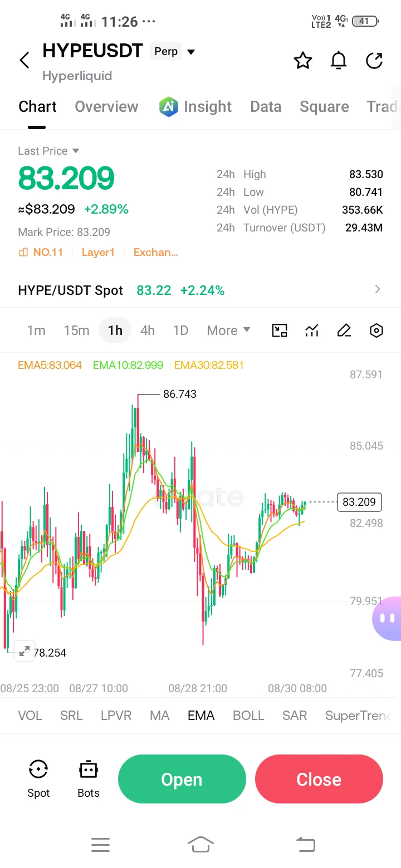Tap the 24h Vol value 353.66K
Viewport: 401px width, 868px height.
pyautogui.click(x=363, y=210)
